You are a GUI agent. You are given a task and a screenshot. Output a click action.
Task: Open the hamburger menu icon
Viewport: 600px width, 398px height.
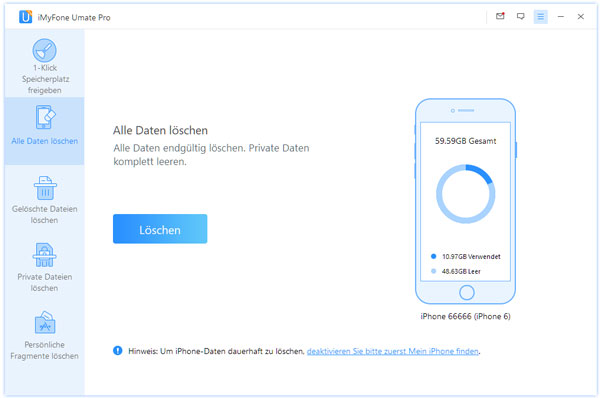coord(540,16)
